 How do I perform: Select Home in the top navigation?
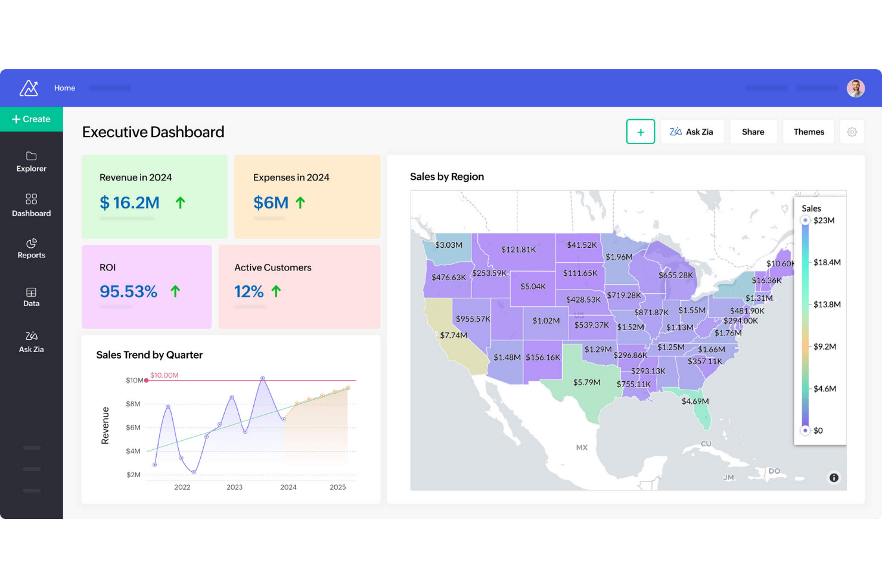[64, 88]
